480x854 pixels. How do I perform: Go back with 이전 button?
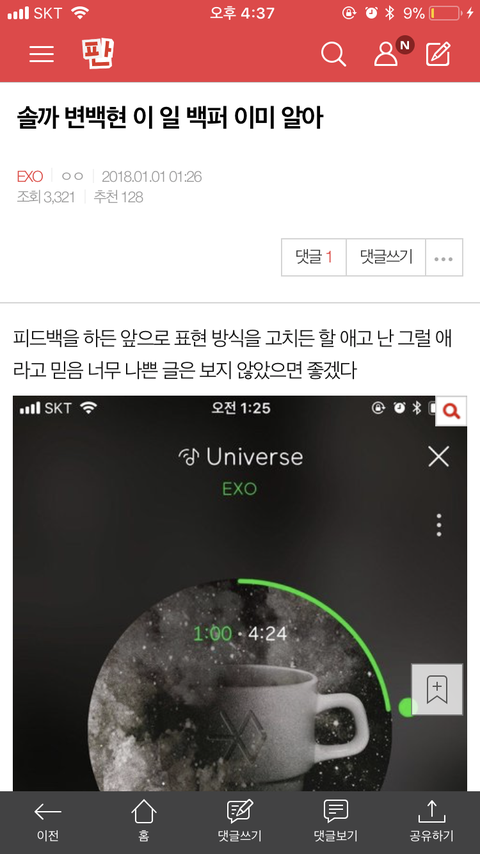click(48, 821)
